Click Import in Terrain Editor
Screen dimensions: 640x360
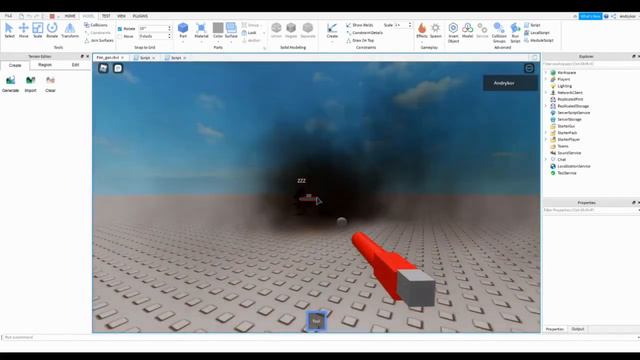point(31,84)
